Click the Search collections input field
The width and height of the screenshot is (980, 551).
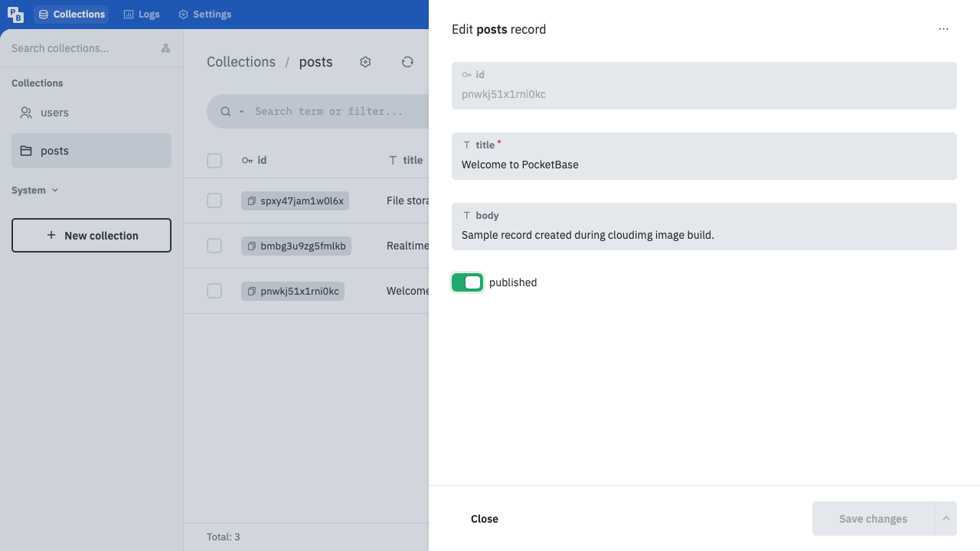coord(80,48)
